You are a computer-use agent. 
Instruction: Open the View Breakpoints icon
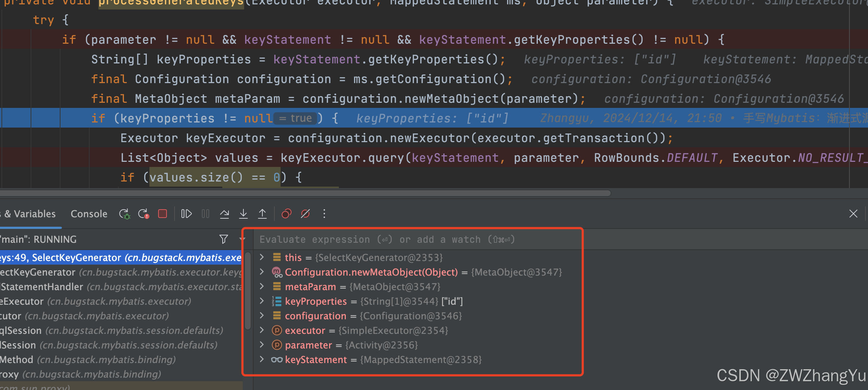(286, 214)
